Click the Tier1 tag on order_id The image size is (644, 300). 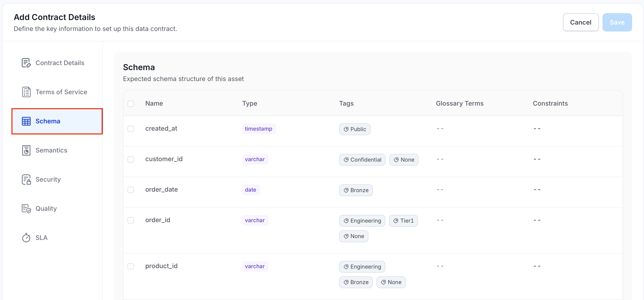(x=403, y=221)
